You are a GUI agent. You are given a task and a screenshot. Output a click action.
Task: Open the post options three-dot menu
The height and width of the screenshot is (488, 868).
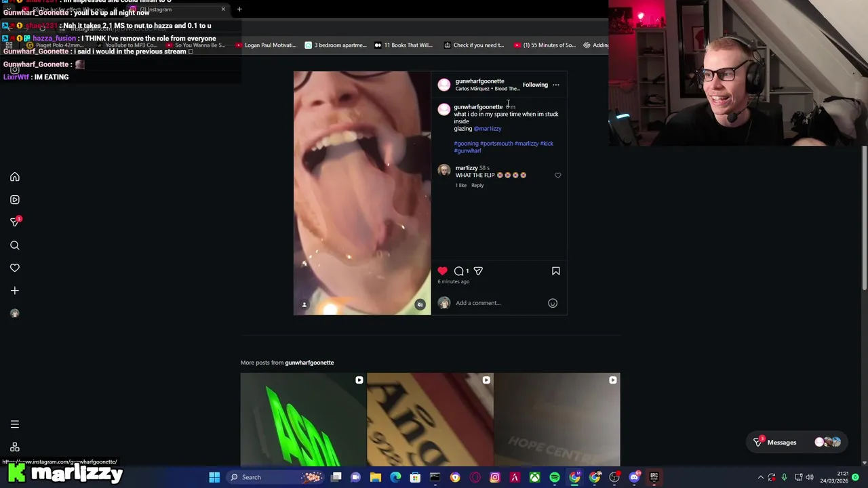[x=555, y=85]
